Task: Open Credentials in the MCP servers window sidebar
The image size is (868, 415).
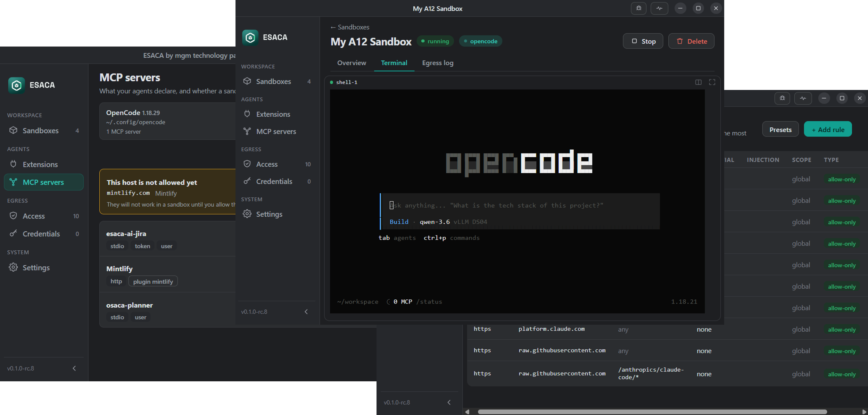Action: coord(44,234)
